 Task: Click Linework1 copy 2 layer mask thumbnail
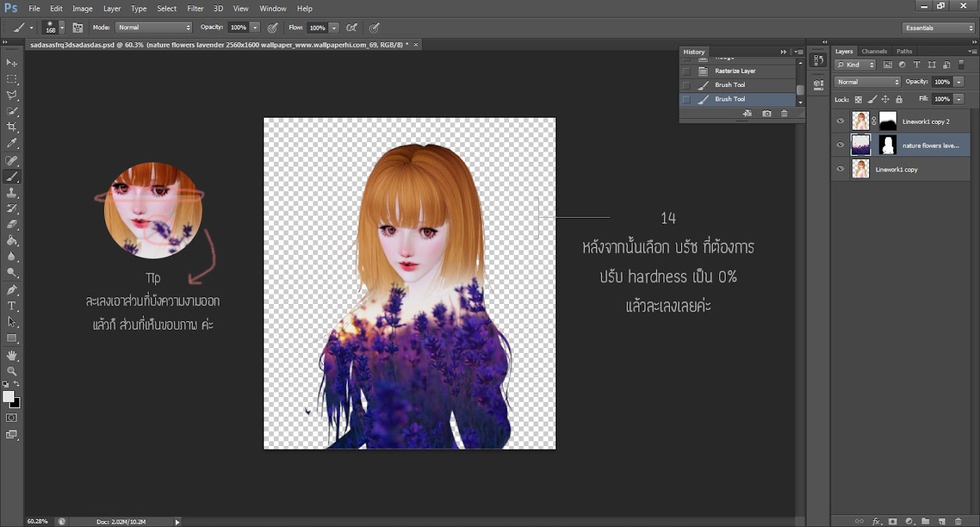(x=888, y=121)
